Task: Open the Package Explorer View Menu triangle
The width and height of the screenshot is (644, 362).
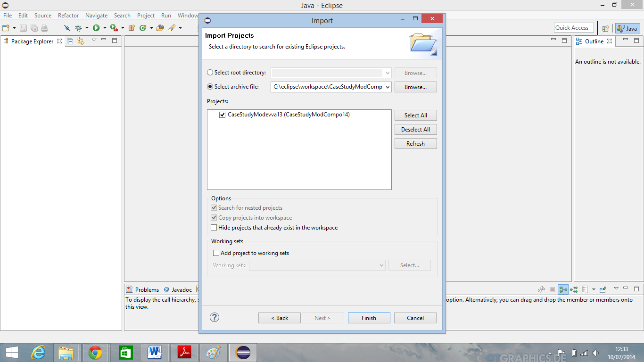Action: coord(94,41)
